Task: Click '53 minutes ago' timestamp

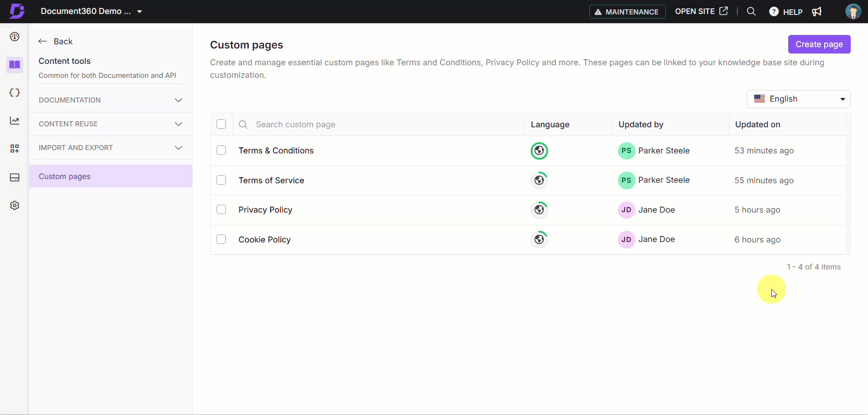Action: [x=764, y=151]
